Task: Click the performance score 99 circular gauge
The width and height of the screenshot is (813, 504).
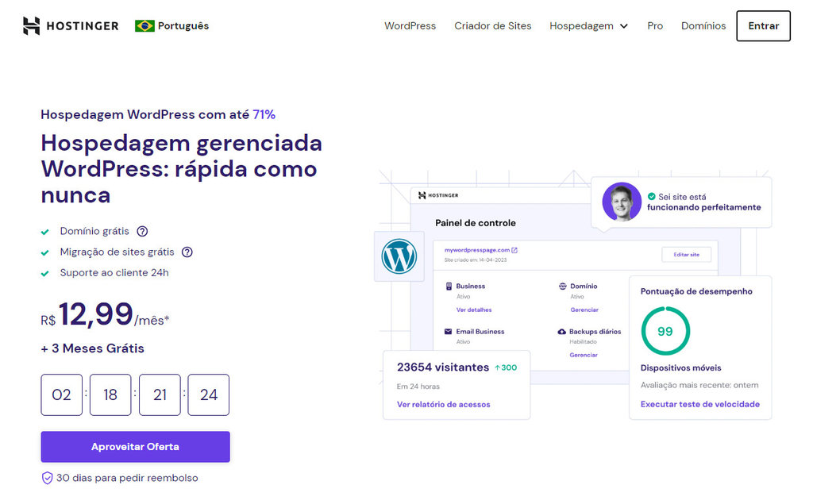Action: pyautogui.click(x=665, y=331)
